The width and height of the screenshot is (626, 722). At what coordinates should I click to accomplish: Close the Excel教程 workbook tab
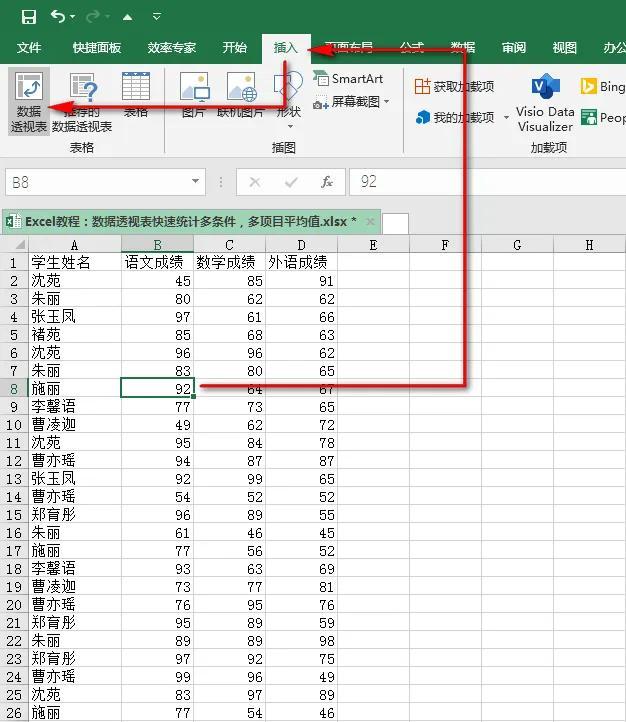[370, 222]
